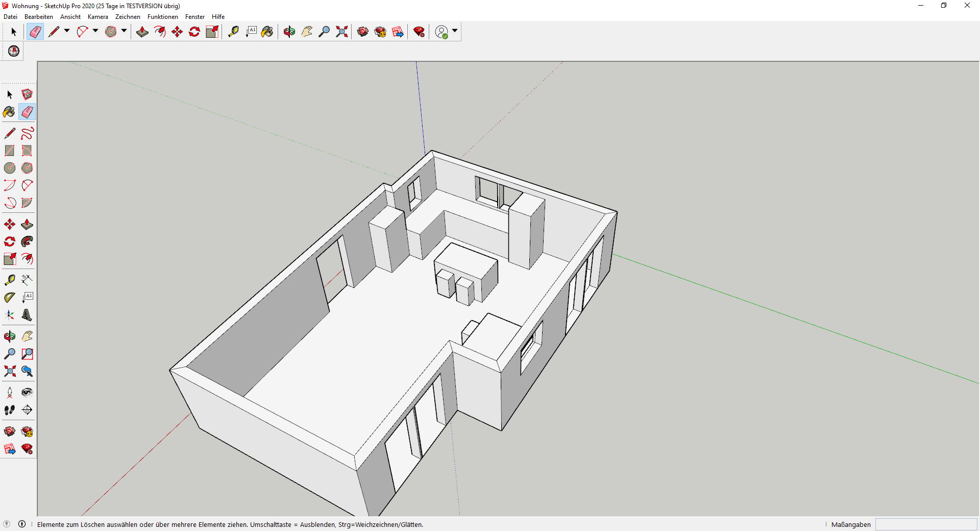
Task: Click the status bar info icon
Action: (x=22, y=524)
